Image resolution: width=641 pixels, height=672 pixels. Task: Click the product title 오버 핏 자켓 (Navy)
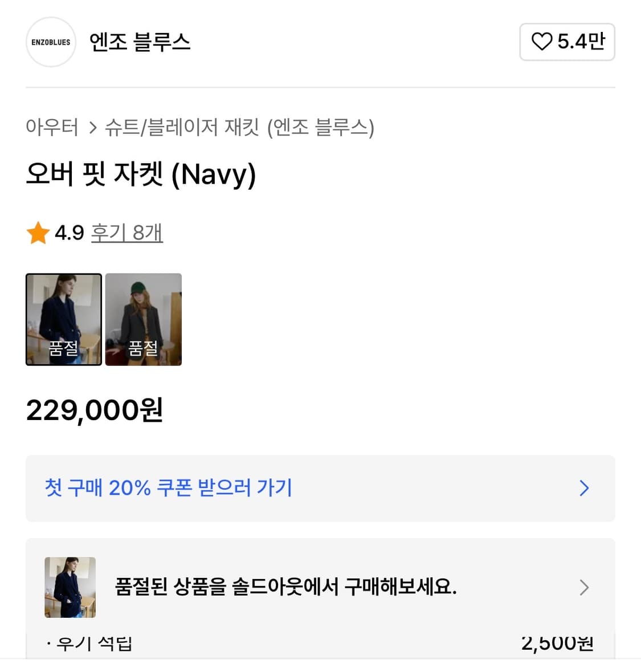click(x=141, y=174)
